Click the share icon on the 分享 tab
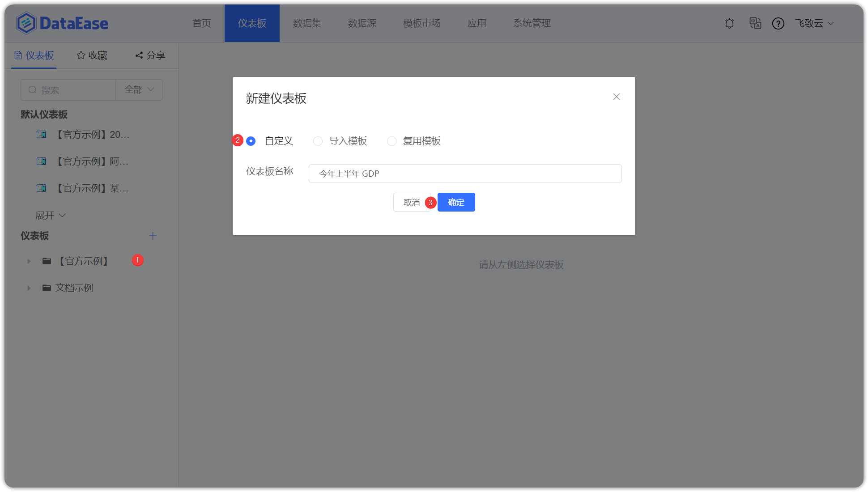The image size is (868, 492). pyautogui.click(x=138, y=55)
